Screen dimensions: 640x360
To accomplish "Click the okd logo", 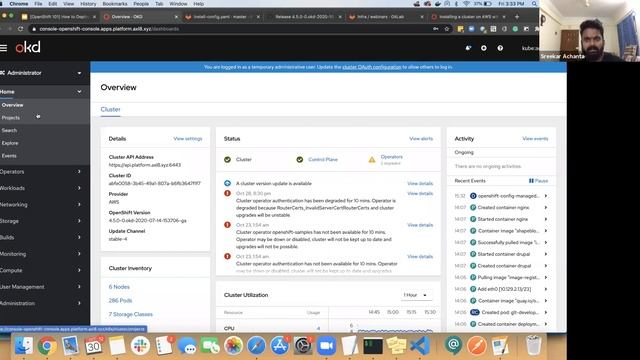I will tap(28, 47).
